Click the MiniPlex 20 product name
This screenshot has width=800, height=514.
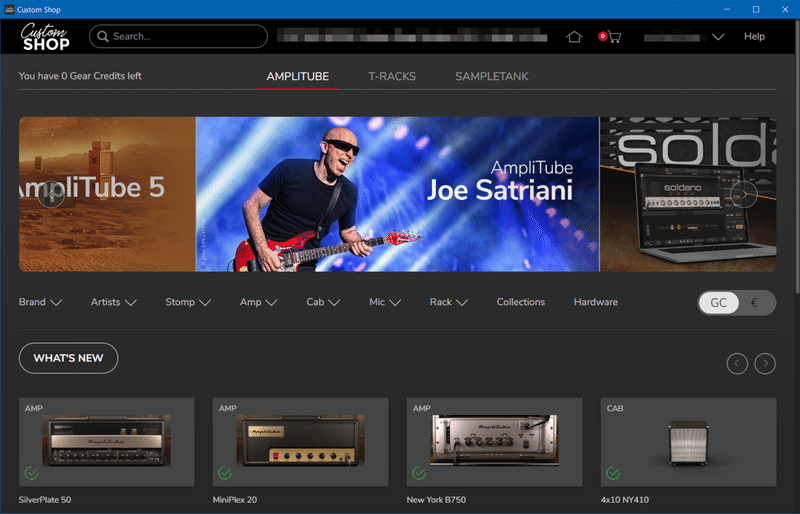[x=235, y=500]
